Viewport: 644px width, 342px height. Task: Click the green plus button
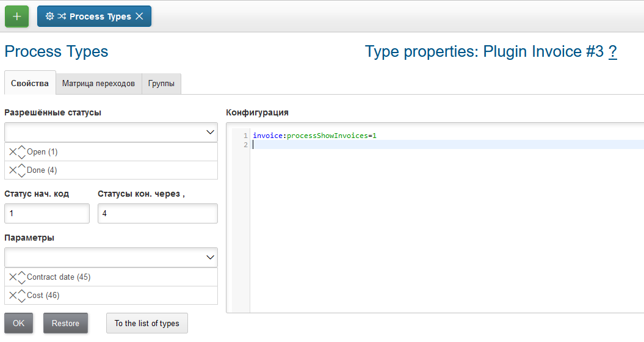(16, 16)
